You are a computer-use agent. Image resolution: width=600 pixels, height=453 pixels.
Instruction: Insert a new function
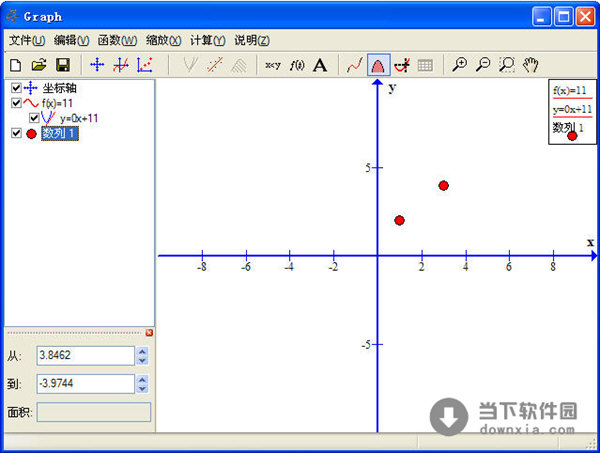point(121,65)
